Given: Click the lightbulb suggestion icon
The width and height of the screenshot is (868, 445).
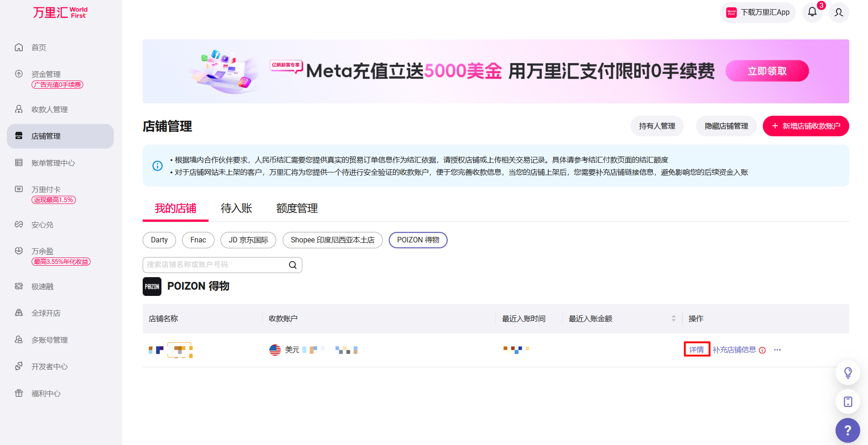Looking at the screenshot, I should (848, 373).
